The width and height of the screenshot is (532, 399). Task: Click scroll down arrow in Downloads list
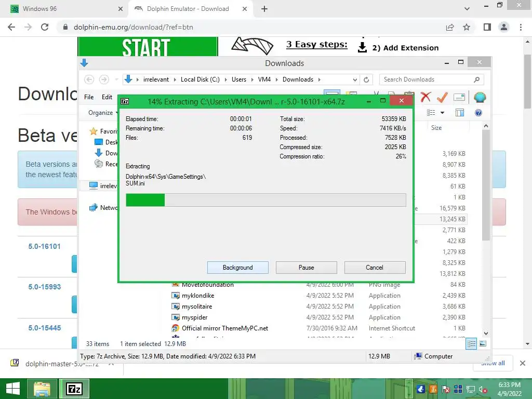coord(486,333)
